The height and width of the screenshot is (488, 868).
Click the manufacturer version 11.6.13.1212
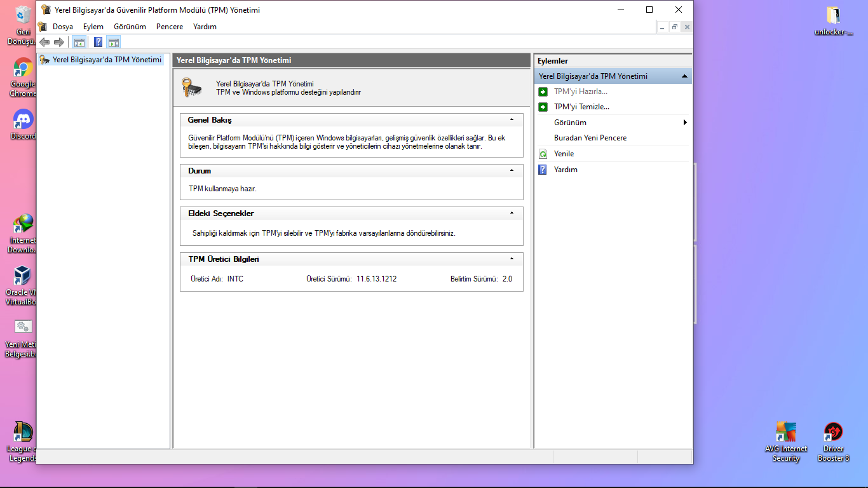376,279
